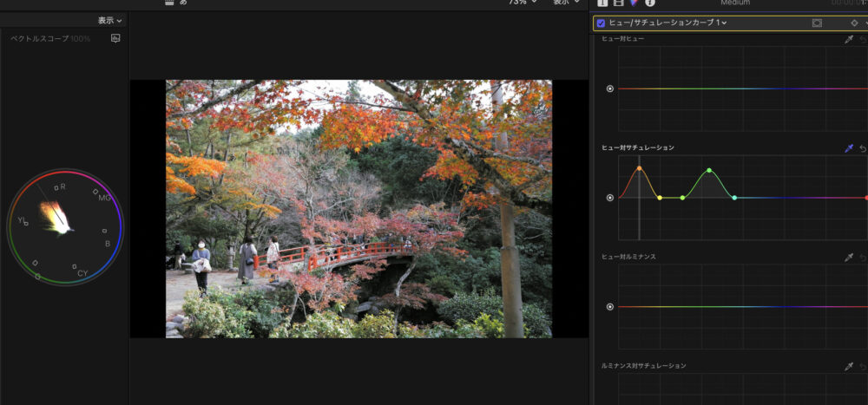Screen dimensions: 868x405
Task: Select the orange peak control point
Action: 640,168
